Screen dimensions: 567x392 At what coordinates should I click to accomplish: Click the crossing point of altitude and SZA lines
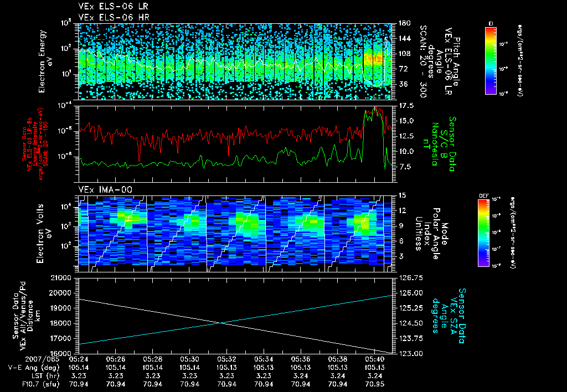click(x=220, y=323)
